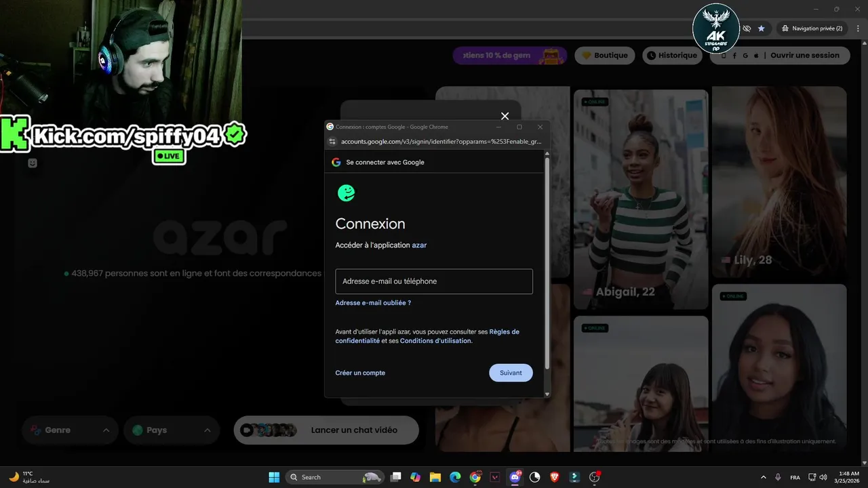
Task: Click the white pie-circle app icon in taskbar
Action: point(535,477)
